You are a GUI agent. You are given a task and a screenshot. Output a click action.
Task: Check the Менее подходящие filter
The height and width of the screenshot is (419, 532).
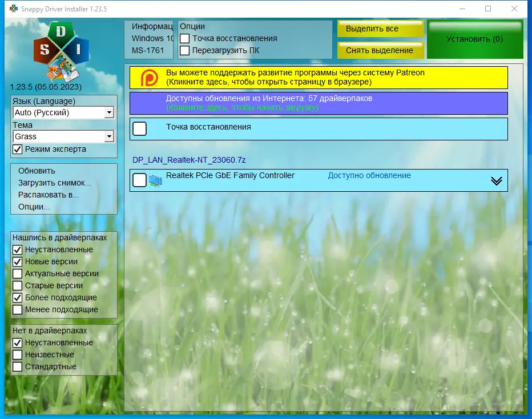pos(18,309)
